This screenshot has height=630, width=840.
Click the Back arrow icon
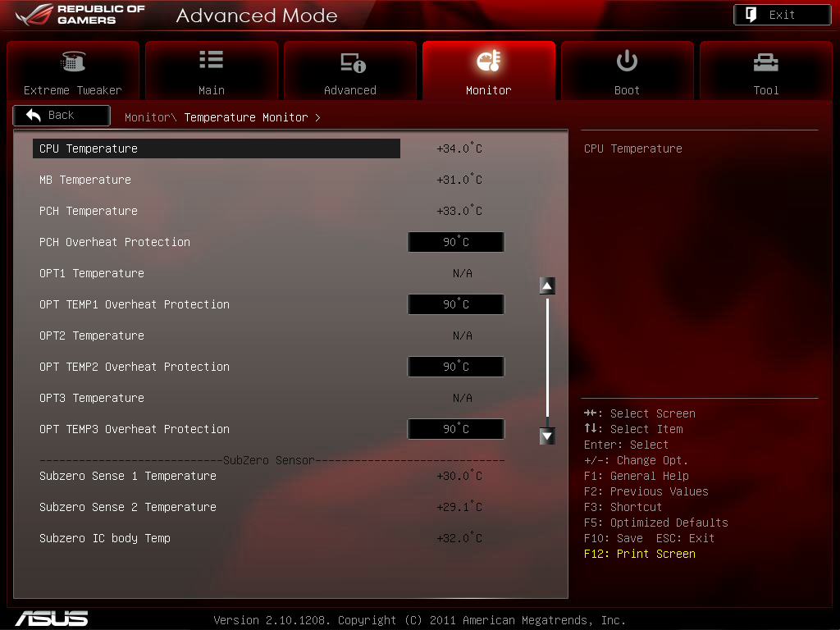pos(33,115)
